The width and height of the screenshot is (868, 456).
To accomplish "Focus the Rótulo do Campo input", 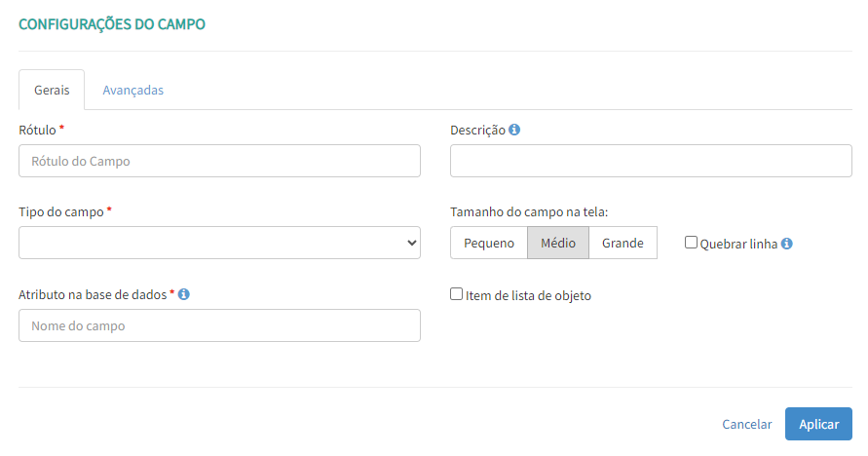I will (x=219, y=161).
